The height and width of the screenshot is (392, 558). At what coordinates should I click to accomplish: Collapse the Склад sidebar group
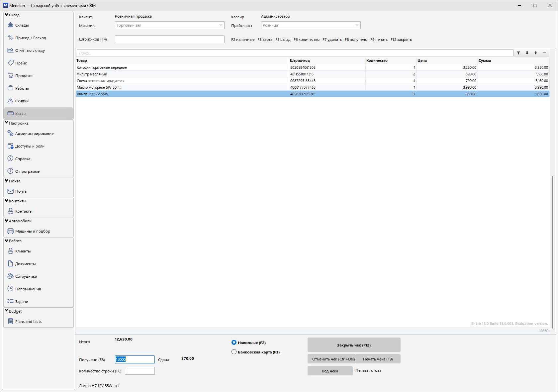pyautogui.click(x=6, y=15)
